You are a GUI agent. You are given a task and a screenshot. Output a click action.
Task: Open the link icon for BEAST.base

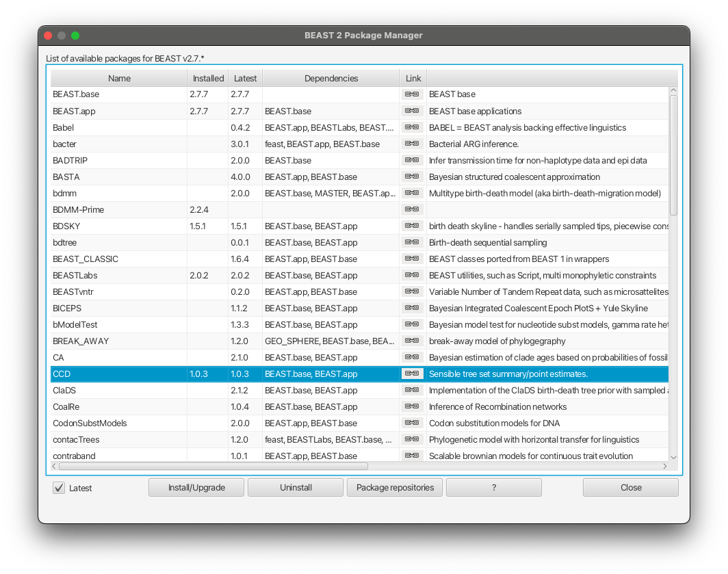[x=412, y=94]
